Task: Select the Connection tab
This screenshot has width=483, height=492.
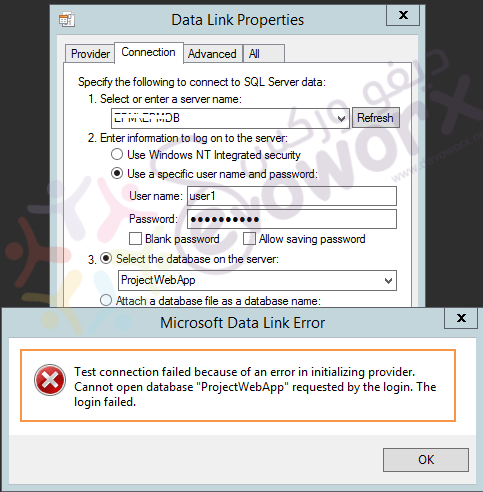Action: pyautogui.click(x=149, y=52)
